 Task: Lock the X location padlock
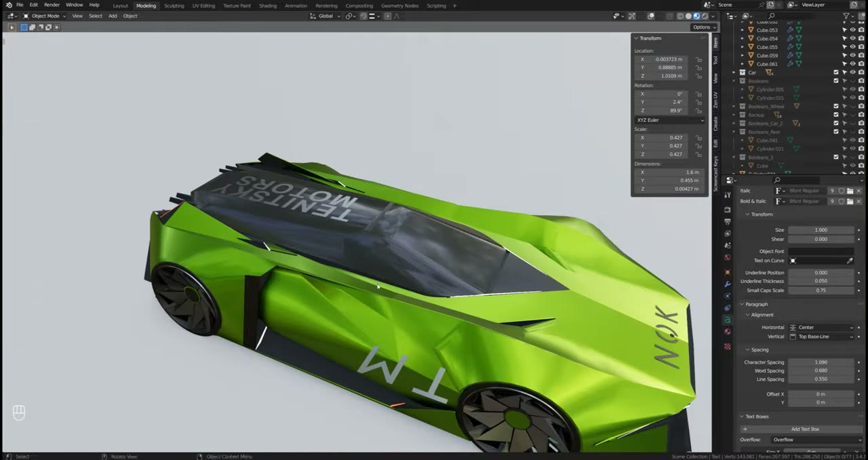(699, 60)
